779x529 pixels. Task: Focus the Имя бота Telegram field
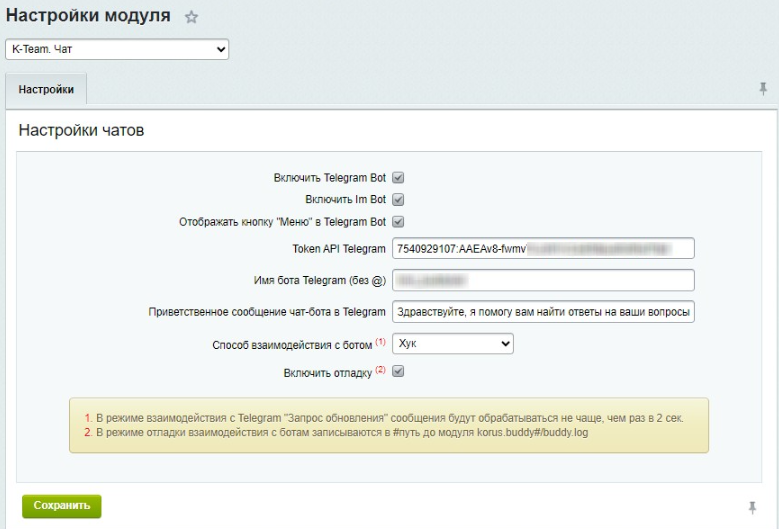(543, 280)
